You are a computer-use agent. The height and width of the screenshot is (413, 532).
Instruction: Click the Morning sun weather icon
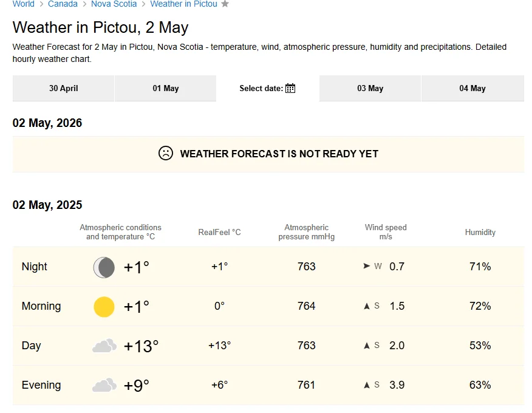coord(104,306)
